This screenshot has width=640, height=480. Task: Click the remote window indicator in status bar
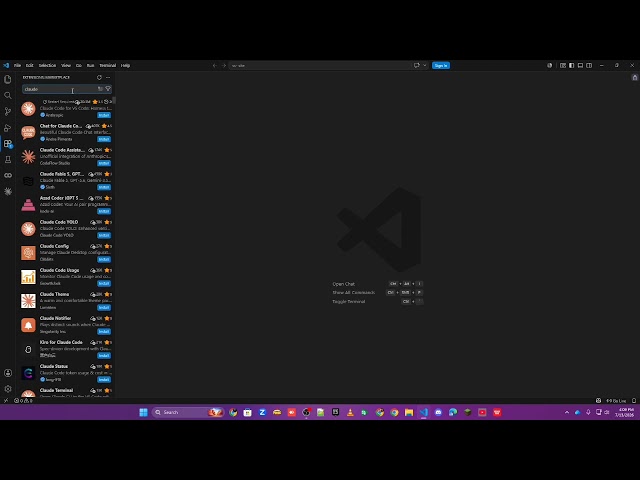(x=6, y=401)
